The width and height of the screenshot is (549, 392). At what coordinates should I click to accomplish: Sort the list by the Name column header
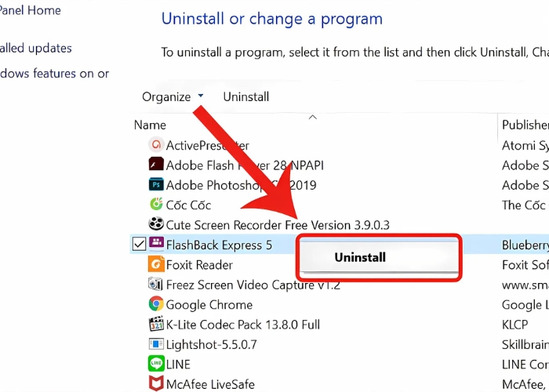coord(150,125)
